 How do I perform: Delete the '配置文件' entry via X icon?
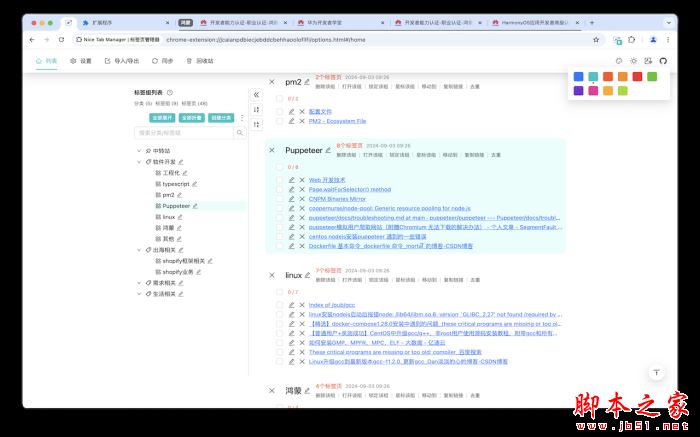pos(302,112)
